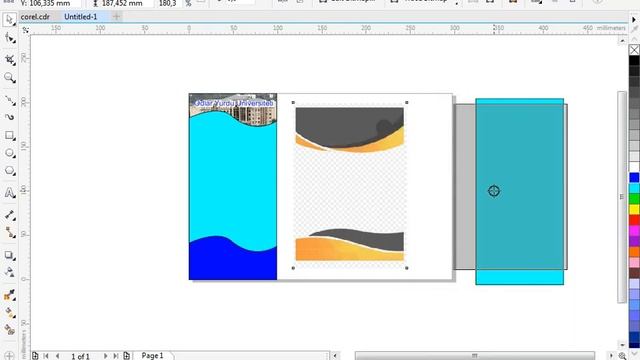Pick the magenta swatch in color palette

tap(634, 230)
